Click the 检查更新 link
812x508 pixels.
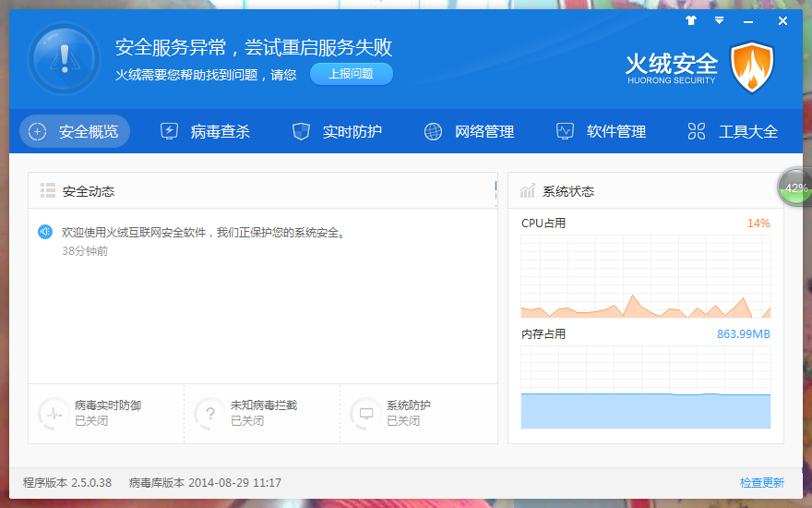762,482
